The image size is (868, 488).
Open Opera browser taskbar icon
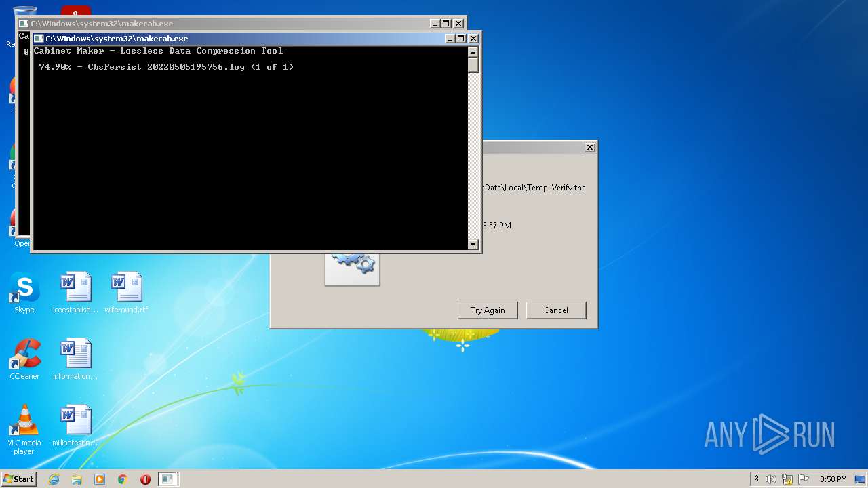click(145, 479)
